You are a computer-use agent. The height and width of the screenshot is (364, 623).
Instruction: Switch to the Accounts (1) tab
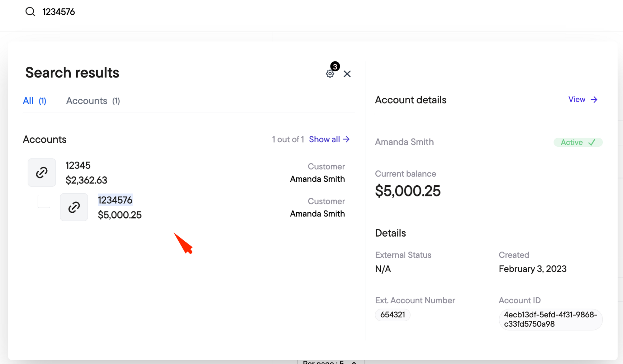pyautogui.click(x=93, y=101)
